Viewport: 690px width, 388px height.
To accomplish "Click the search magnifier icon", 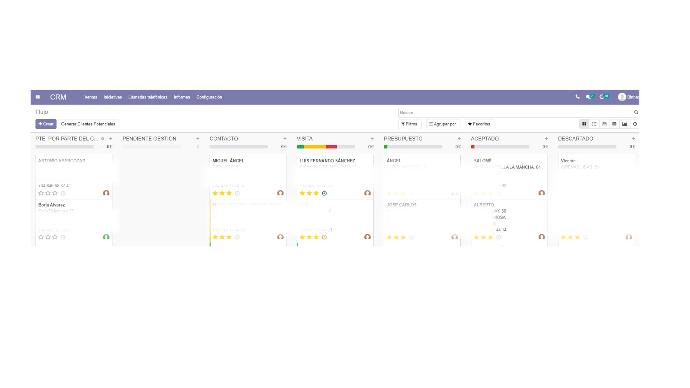I will click(636, 113).
